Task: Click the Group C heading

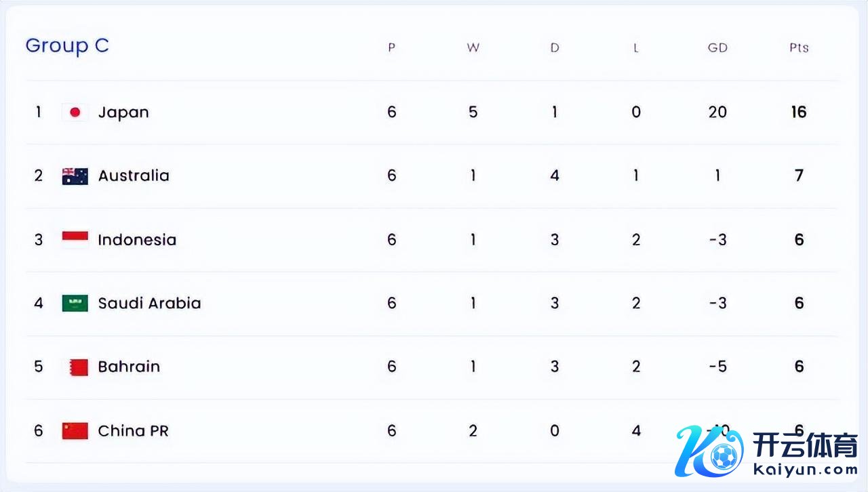Action: (67, 46)
